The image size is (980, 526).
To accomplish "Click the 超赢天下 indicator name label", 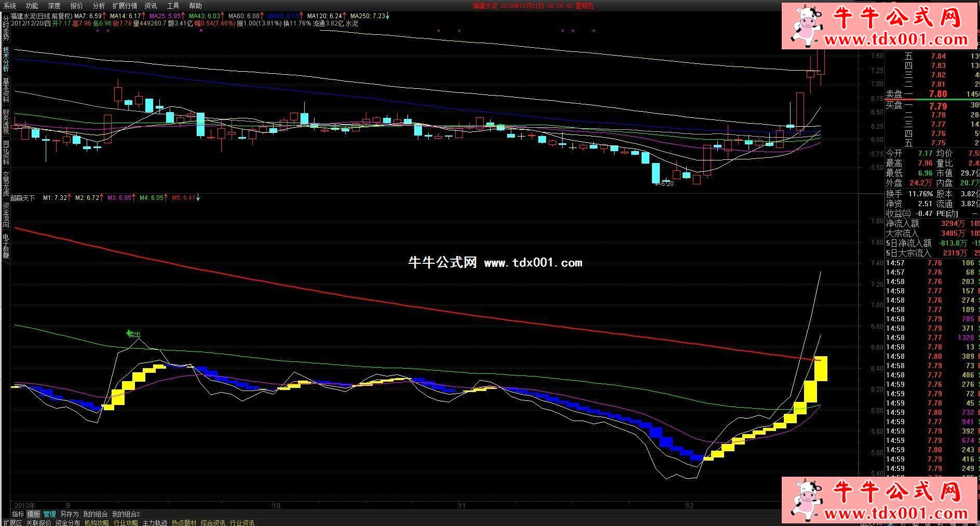I will (x=23, y=198).
